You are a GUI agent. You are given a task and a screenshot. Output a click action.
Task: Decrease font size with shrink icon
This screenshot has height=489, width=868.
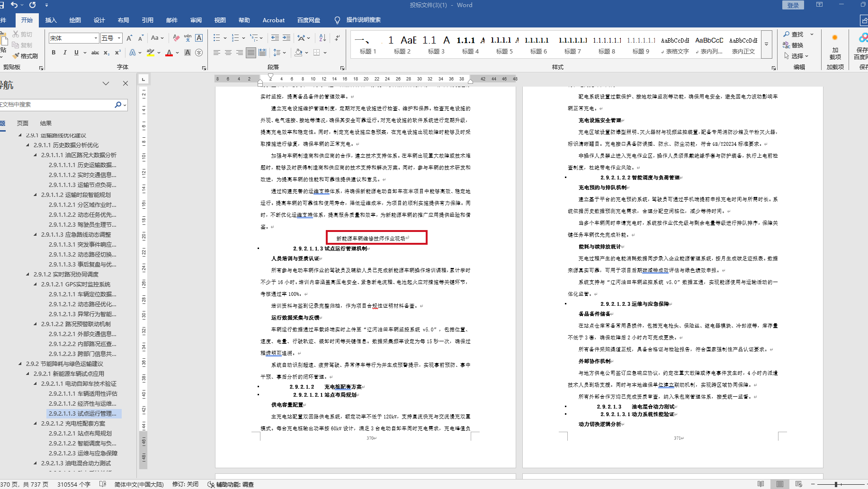coord(141,38)
